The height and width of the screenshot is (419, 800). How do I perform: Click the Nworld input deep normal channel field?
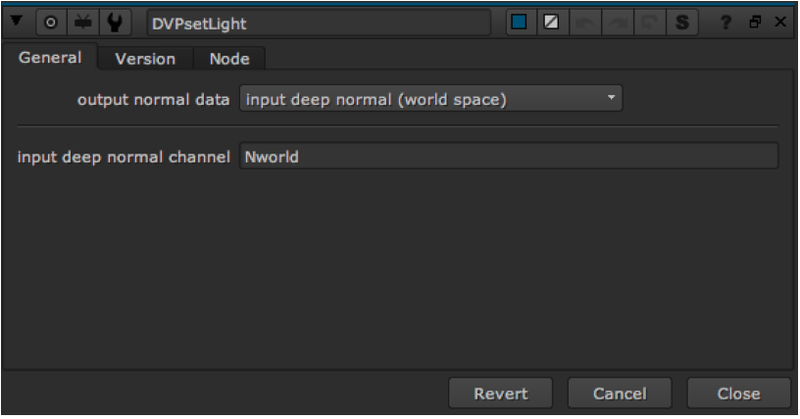[509, 156]
